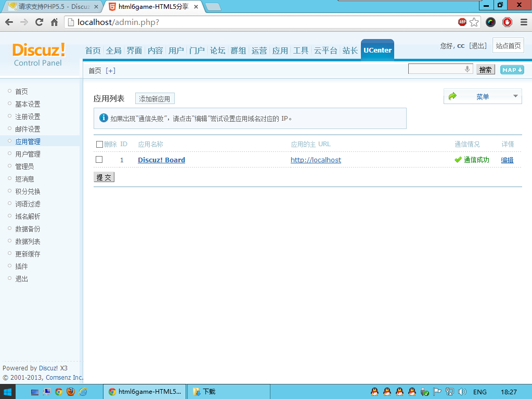
Task: Open the Action Center flag icon
Action: coord(437,392)
